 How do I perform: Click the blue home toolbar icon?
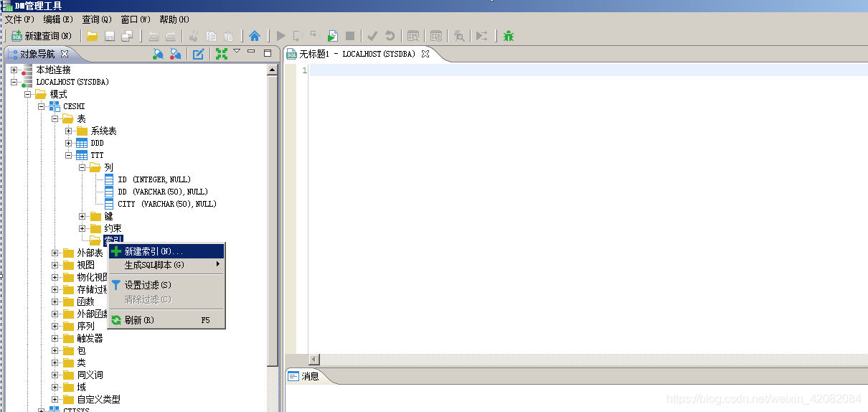point(254,36)
